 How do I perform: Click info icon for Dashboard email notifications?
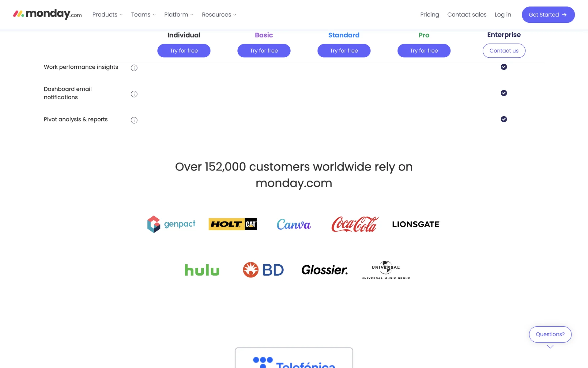pos(134,94)
